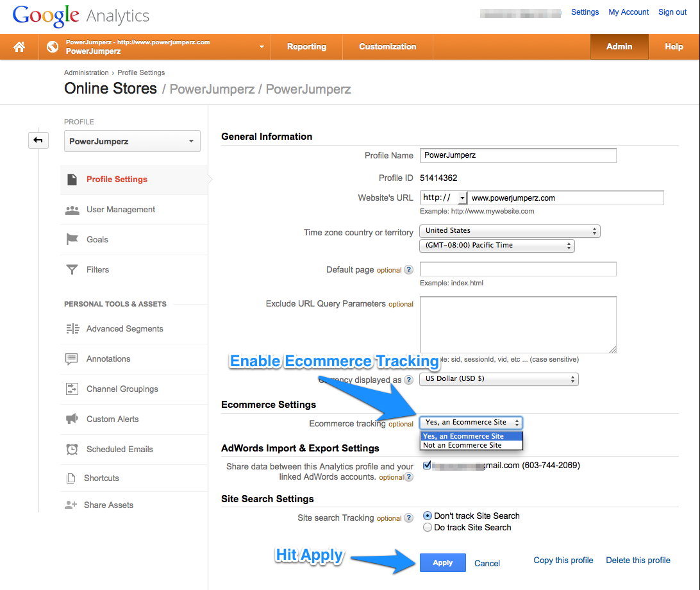Open the Customization tab
700x590 pixels.
pos(387,47)
